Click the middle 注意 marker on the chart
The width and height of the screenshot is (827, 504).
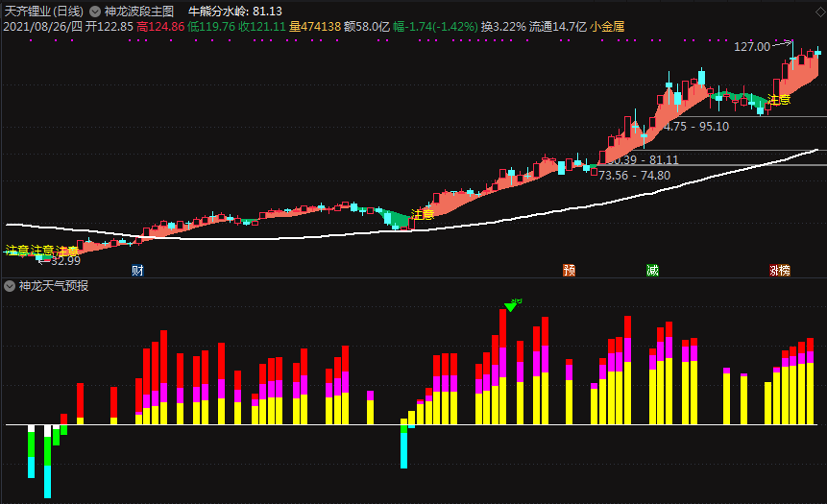point(423,215)
